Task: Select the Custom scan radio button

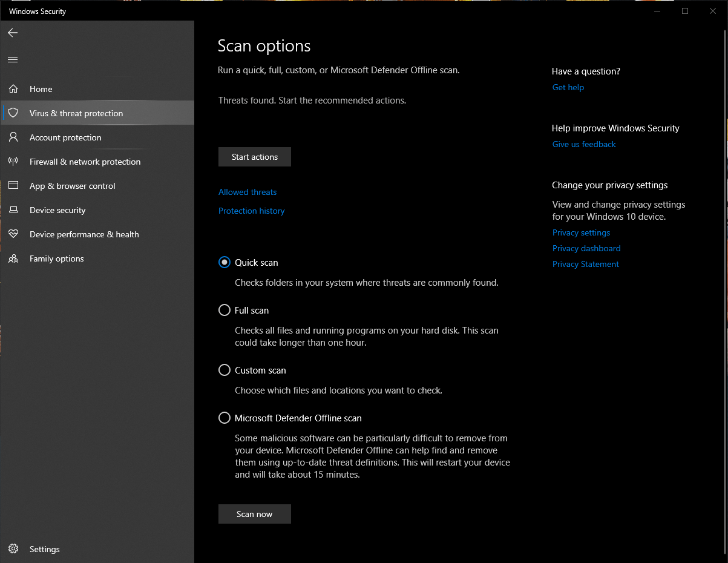Action: pyautogui.click(x=225, y=370)
